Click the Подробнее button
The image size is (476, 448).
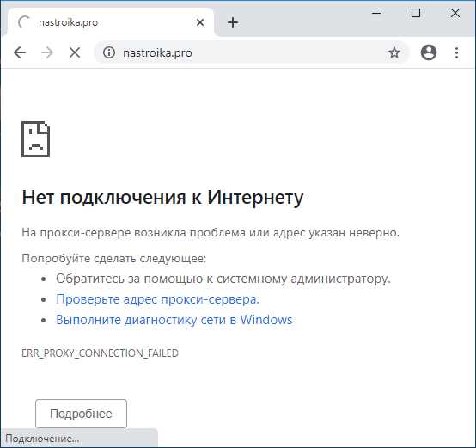(81, 414)
